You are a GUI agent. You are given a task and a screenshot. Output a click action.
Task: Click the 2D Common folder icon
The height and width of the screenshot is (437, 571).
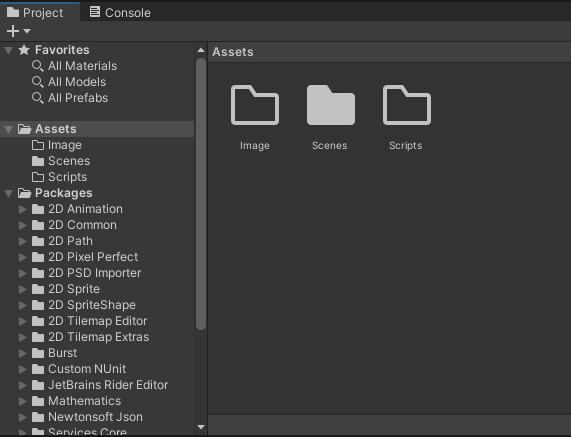tap(38, 225)
